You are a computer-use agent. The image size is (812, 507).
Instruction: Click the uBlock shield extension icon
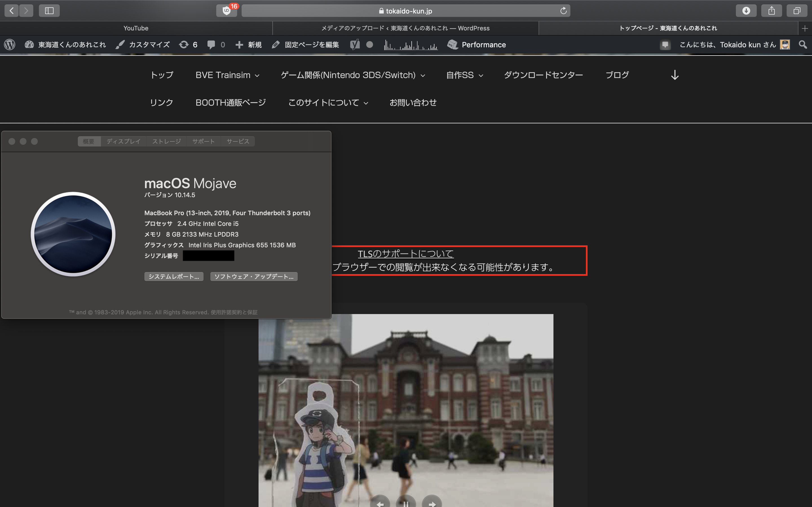pyautogui.click(x=226, y=11)
